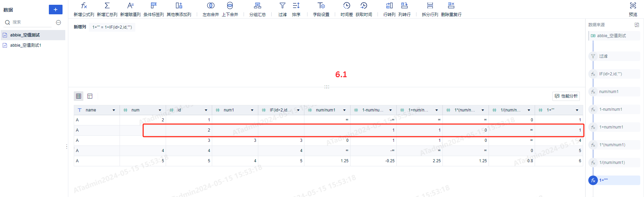Select the 1*(num/num1) step in flow
The image size is (644, 197).
coord(615,145)
